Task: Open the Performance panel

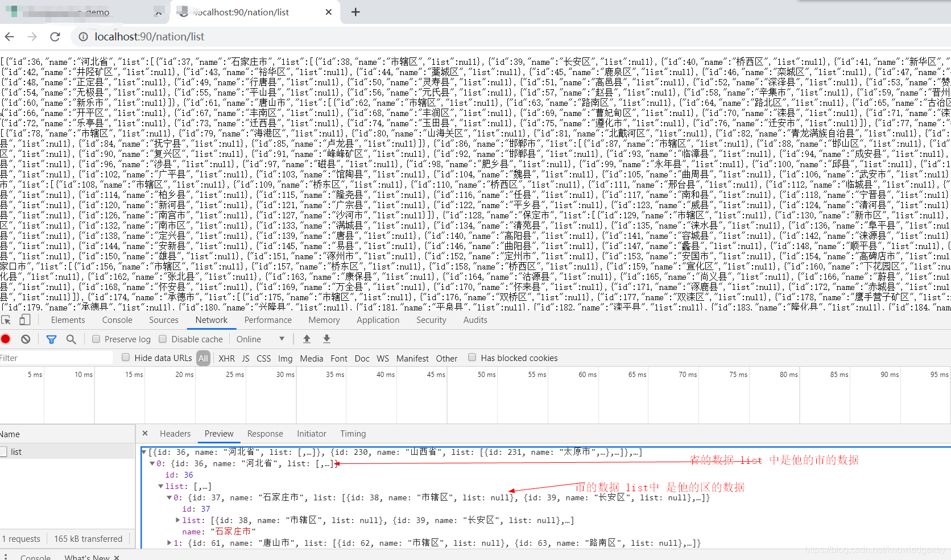Action: 268,320
